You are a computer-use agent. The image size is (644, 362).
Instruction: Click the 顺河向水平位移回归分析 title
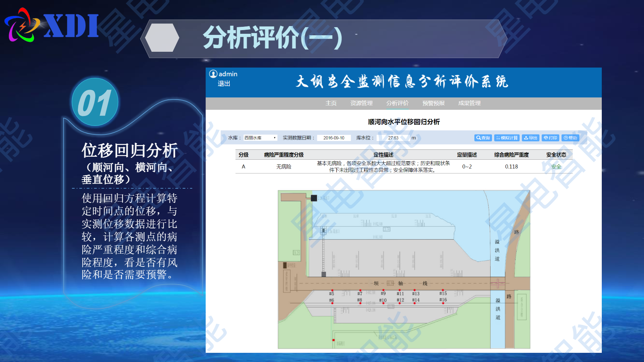(x=404, y=122)
